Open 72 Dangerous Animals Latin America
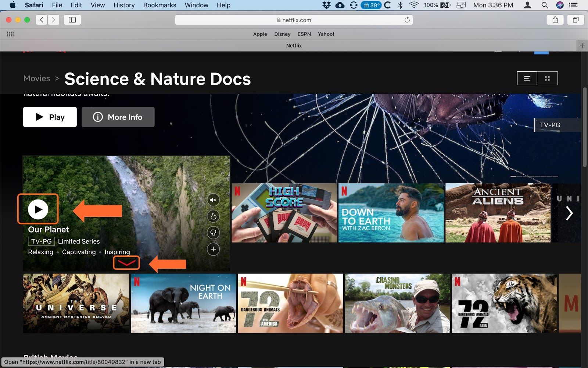Viewport: 588px width, 368px height. (290, 303)
